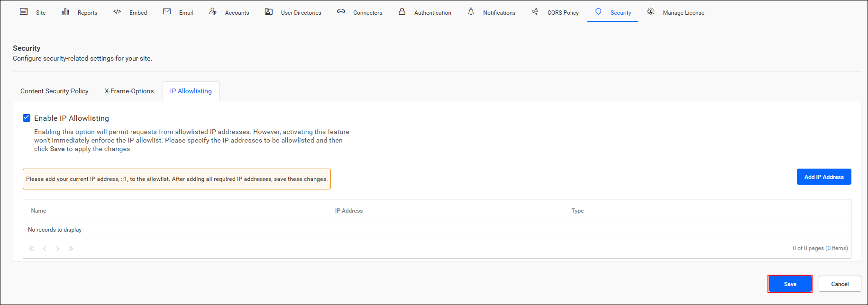This screenshot has width=868, height=305.
Task: Switch to X-Frame-Options tab
Action: [129, 91]
